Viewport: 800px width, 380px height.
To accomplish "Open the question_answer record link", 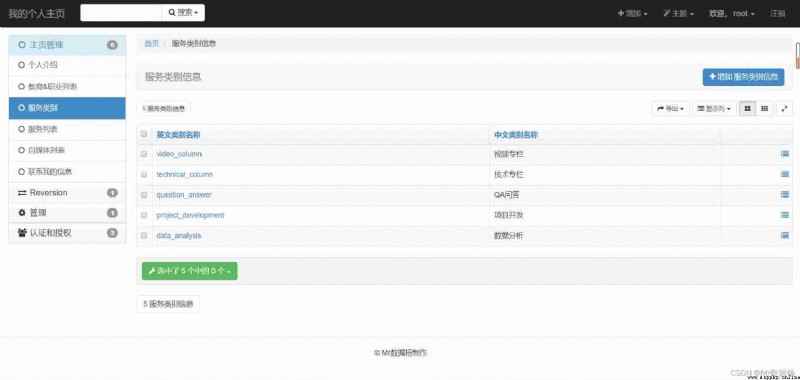I will pyautogui.click(x=184, y=195).
